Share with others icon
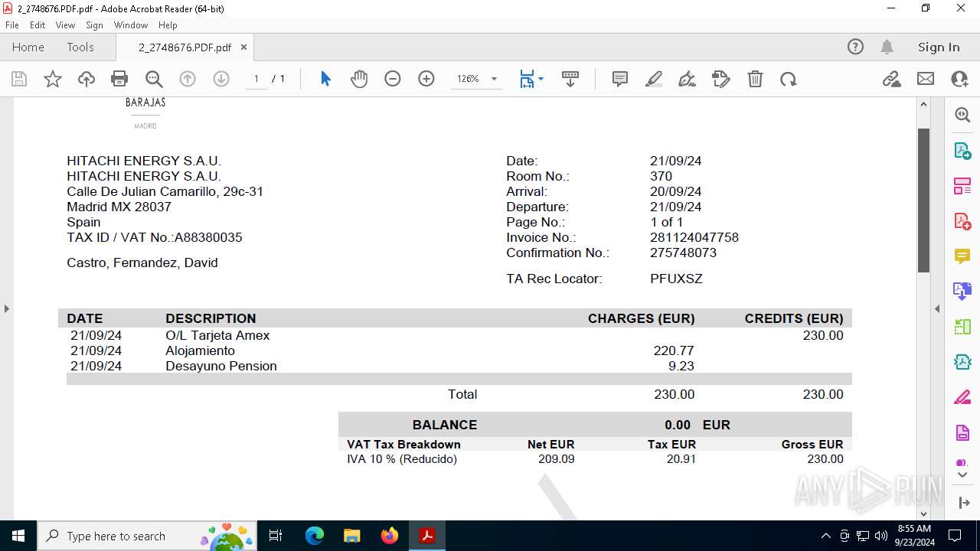 [x=959, y=79]
